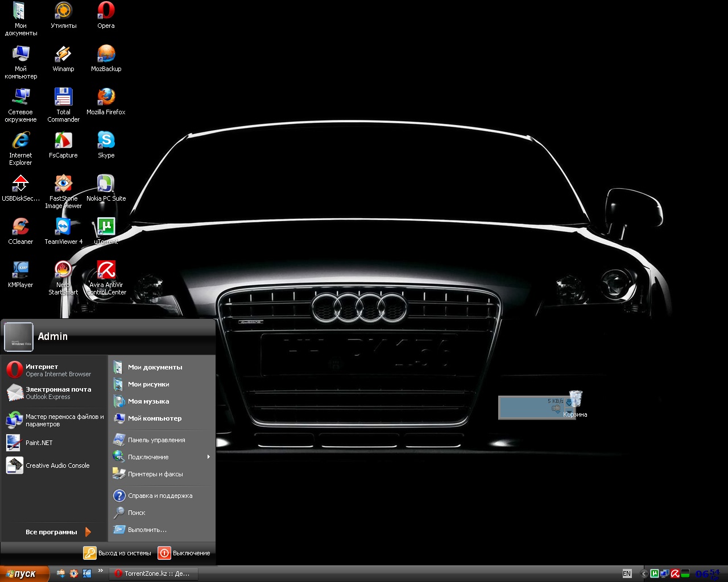Open the Skype desktop shortcut
Screen dimensions: 728x582
click(x=106, y=145)
